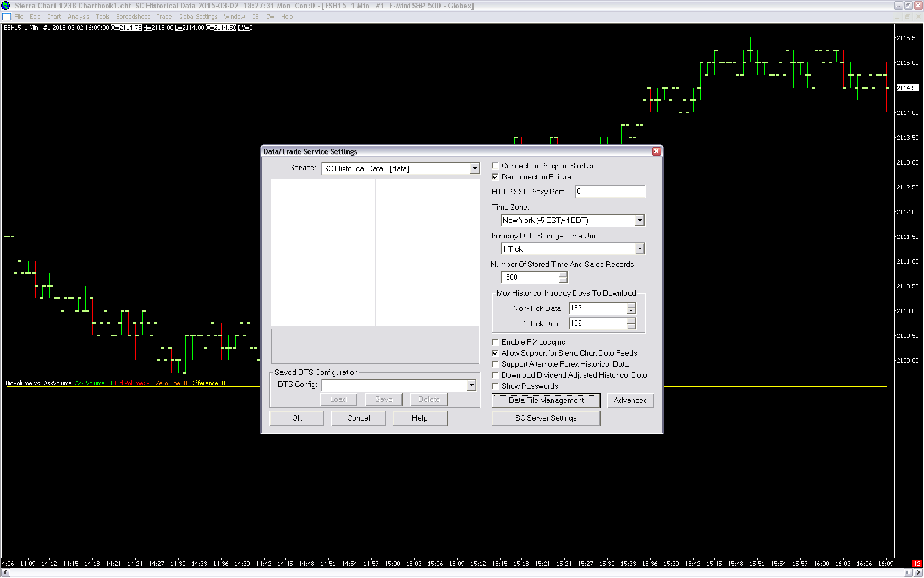Uncheck Reconnect on Failure
The image size is (924, 578).
coord(495,177)
